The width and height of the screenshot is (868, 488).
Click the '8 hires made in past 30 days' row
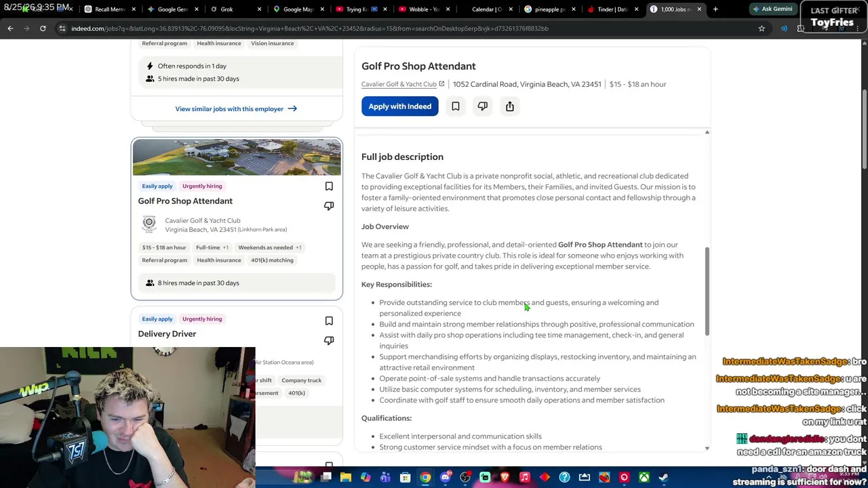click(x=237, y=283)
